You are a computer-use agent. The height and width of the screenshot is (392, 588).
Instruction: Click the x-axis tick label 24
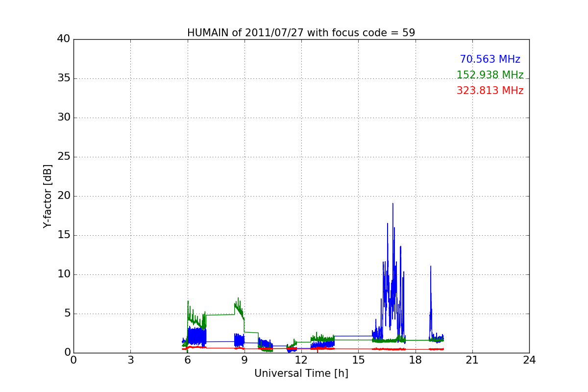(x=529, y=360)
